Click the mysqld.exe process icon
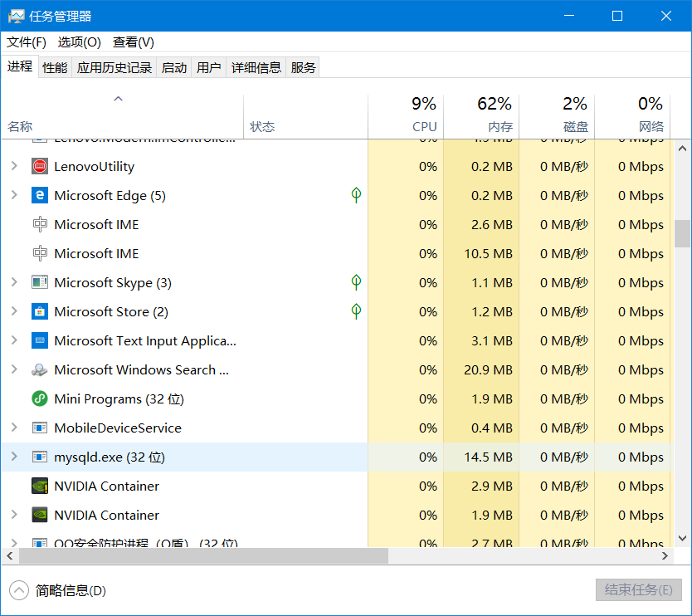692x616 pixels. click(40, 457)
